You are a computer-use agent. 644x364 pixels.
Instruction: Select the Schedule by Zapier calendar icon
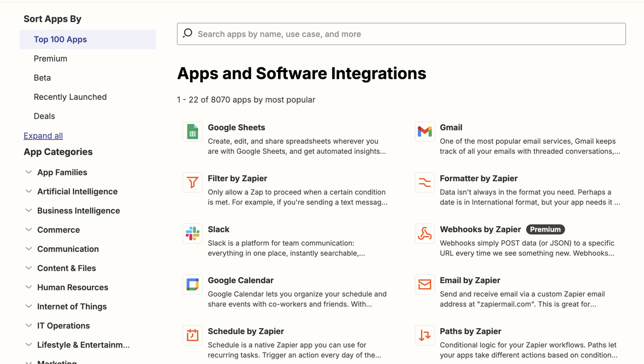pyautogui.click(x=192, y=335)
